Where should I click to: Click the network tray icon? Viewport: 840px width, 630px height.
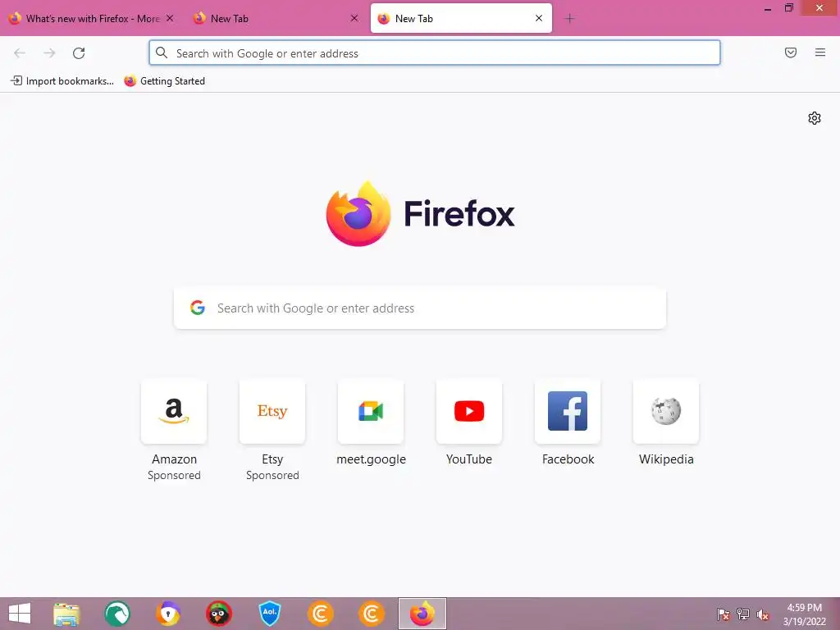(x=743, y=614)
